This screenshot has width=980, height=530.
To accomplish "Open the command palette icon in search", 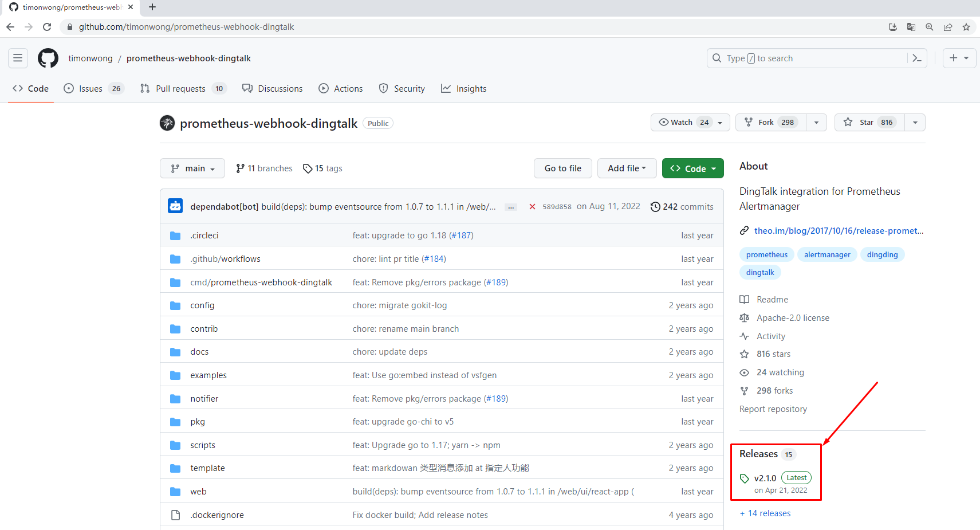I will [x=916, y=58].
